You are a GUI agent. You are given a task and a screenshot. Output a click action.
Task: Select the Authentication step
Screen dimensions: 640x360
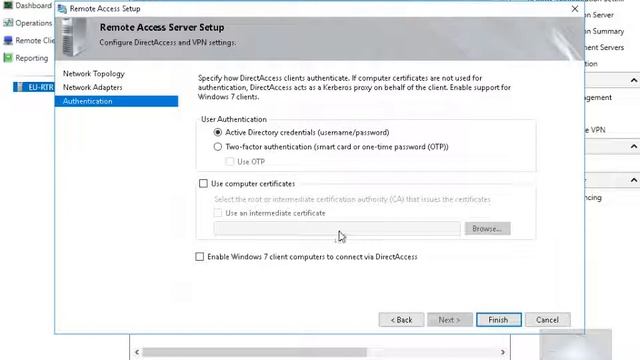[x=116, y=101]
